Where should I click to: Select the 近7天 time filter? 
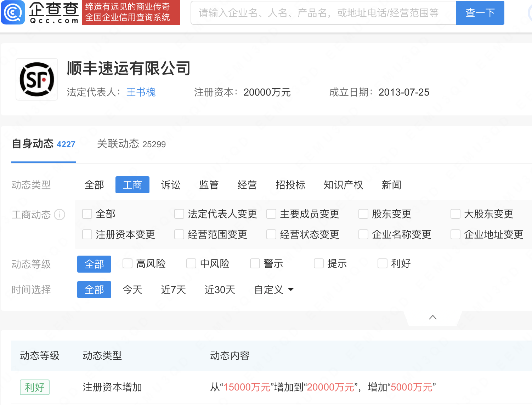point(173,290)
